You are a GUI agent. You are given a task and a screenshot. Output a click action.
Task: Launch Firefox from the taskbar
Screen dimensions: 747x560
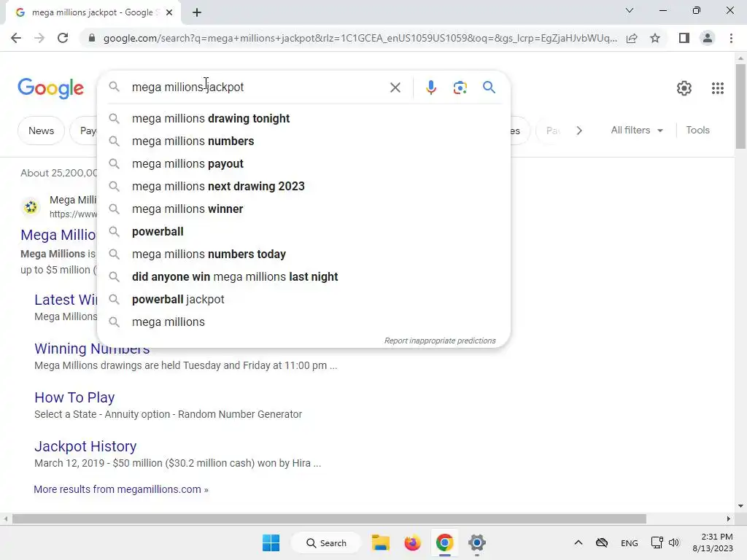[x=413, y=542]
